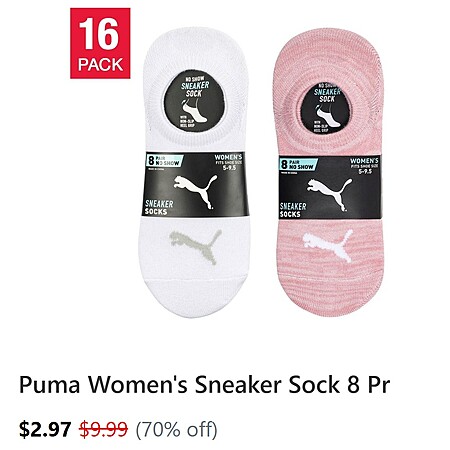Open the pink sneaker sock image
Image resolution: width=450 pixels, height=450 pixels.
click(x=329, y=172)
